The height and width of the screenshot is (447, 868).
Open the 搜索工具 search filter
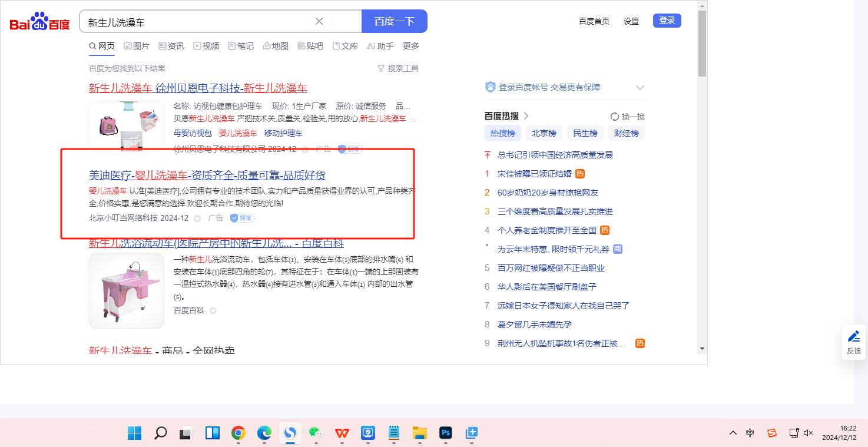398,68
